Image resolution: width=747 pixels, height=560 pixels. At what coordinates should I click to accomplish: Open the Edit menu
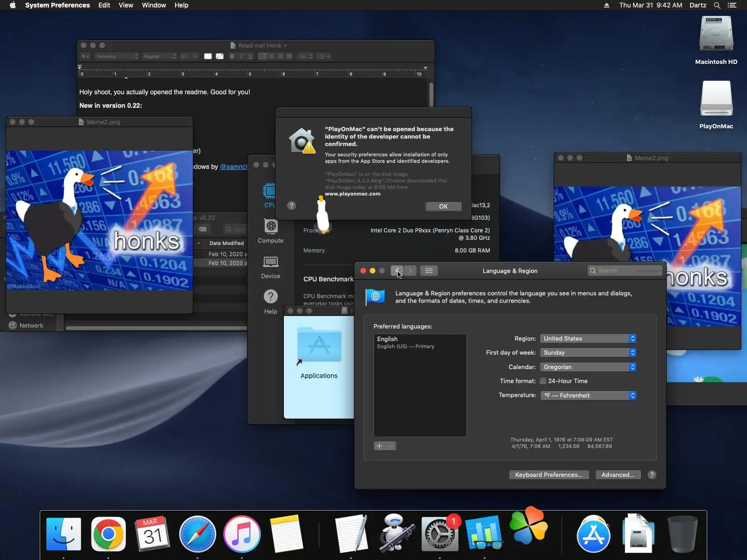click(104, 5)
